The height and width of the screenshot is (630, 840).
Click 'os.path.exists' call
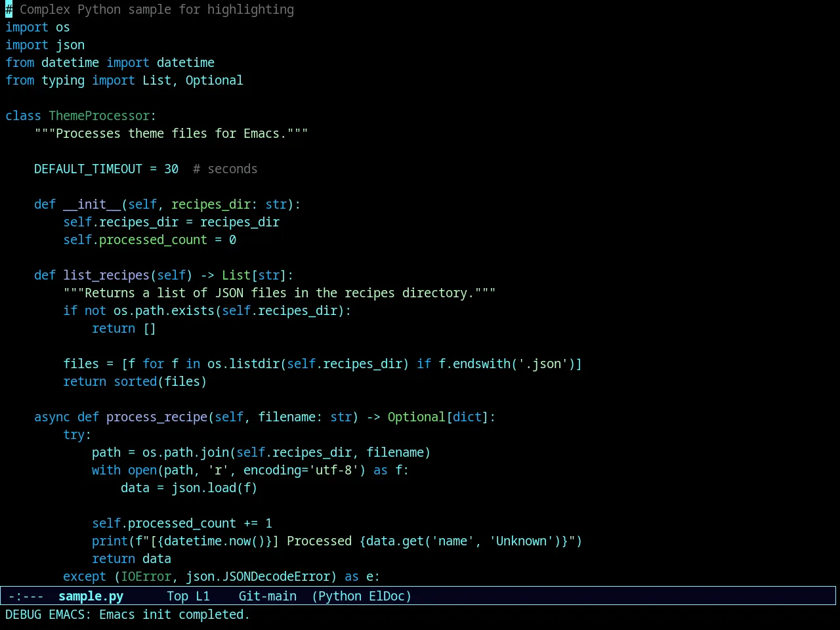[x=164, y=310]
